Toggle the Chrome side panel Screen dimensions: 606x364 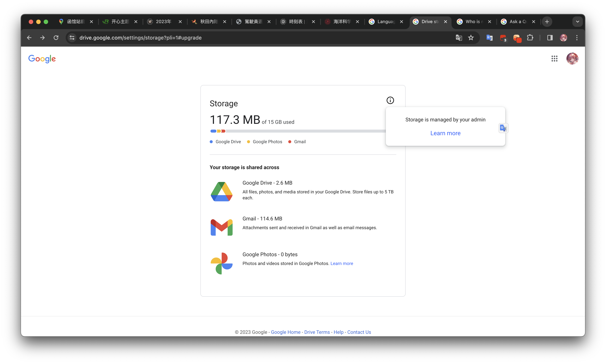point(550,38)
